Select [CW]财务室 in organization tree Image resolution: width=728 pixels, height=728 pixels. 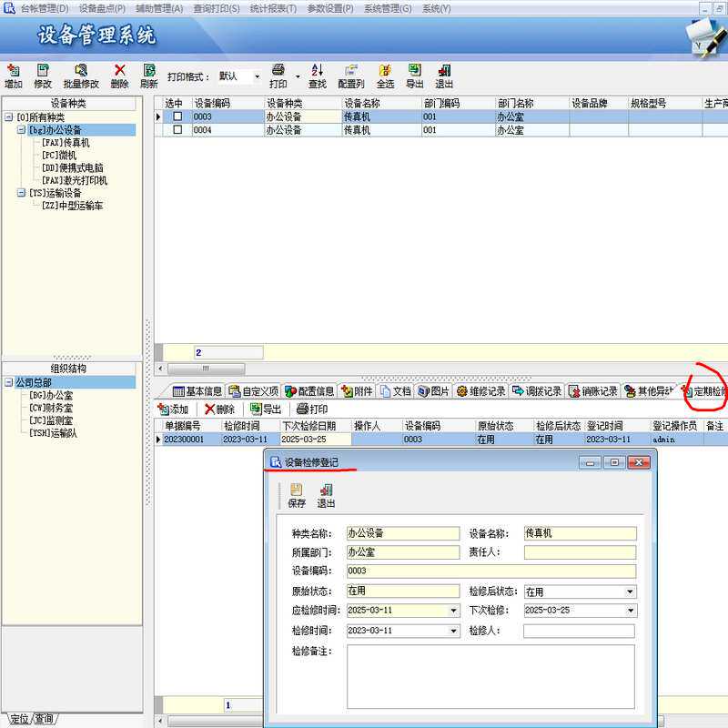point(51,408)
